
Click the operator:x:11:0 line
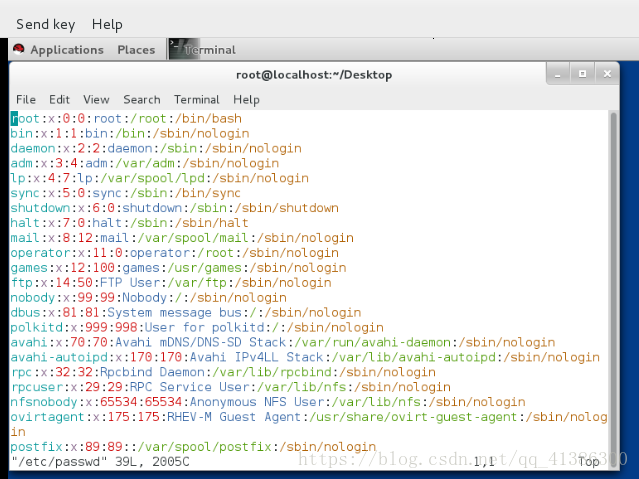[x=175, y=253]
